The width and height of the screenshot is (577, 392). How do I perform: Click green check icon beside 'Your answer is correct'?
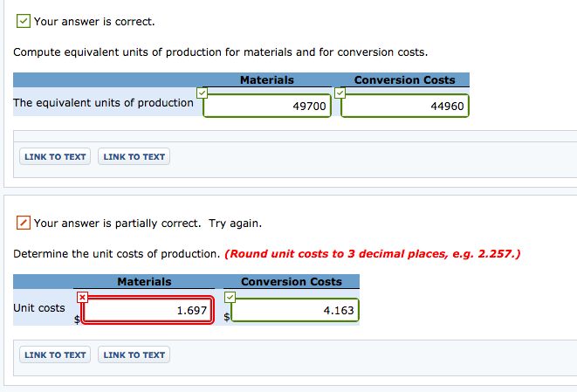(24, 21)
